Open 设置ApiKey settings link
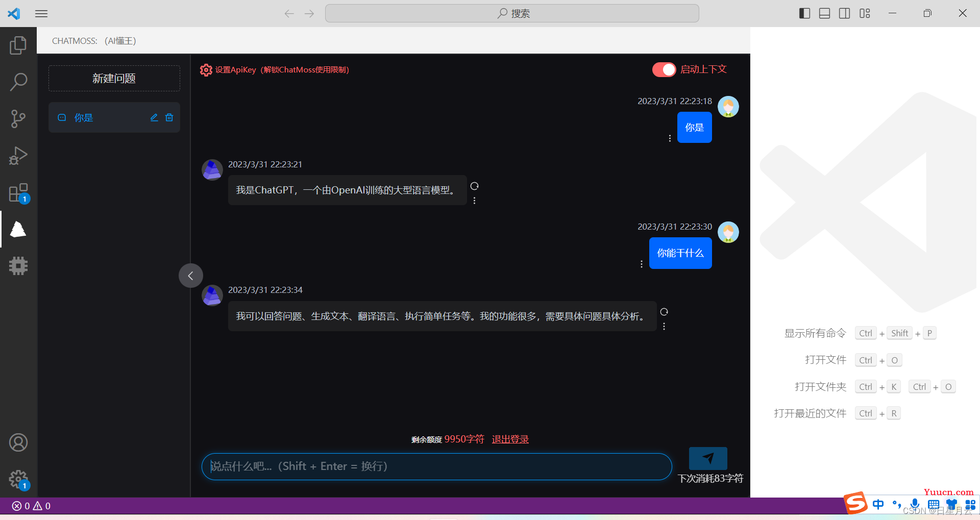This screenshot has width=980, height=520. (282, 70)
